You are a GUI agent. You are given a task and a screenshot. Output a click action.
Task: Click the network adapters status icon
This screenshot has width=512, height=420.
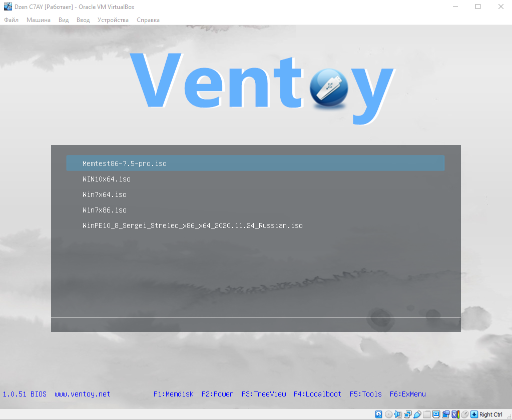pos(407,414)
